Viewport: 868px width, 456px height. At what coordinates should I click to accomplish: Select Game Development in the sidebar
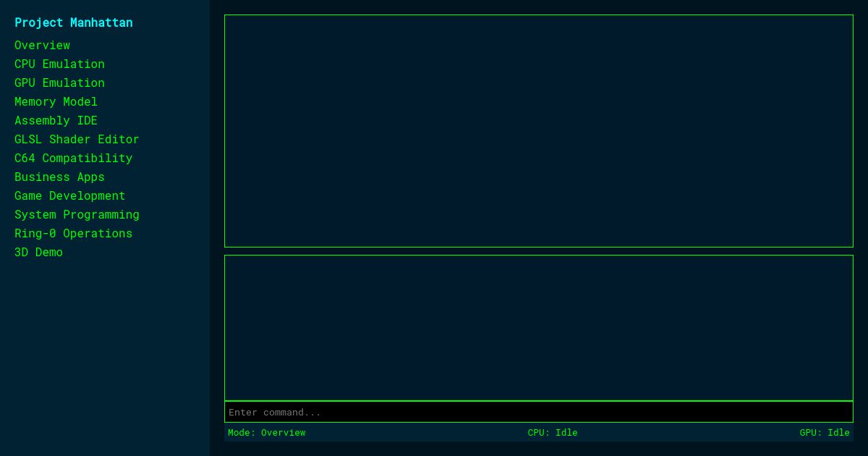coord(69,195)
